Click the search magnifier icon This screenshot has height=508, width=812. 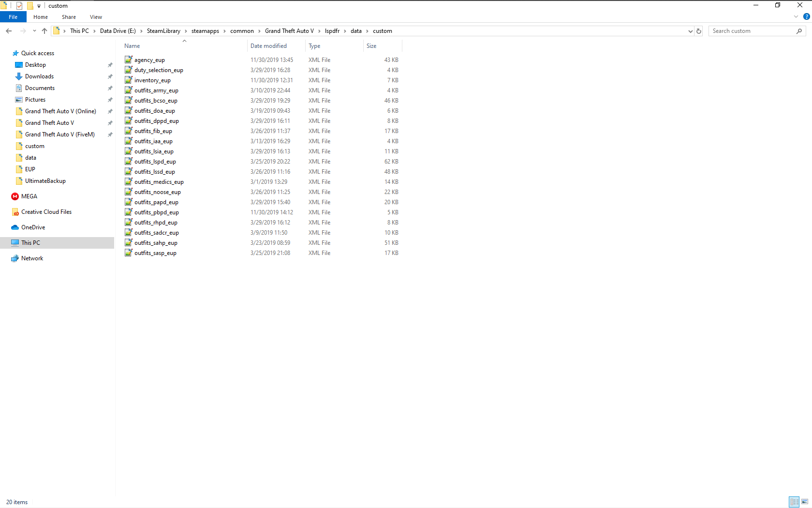(799, 31)
